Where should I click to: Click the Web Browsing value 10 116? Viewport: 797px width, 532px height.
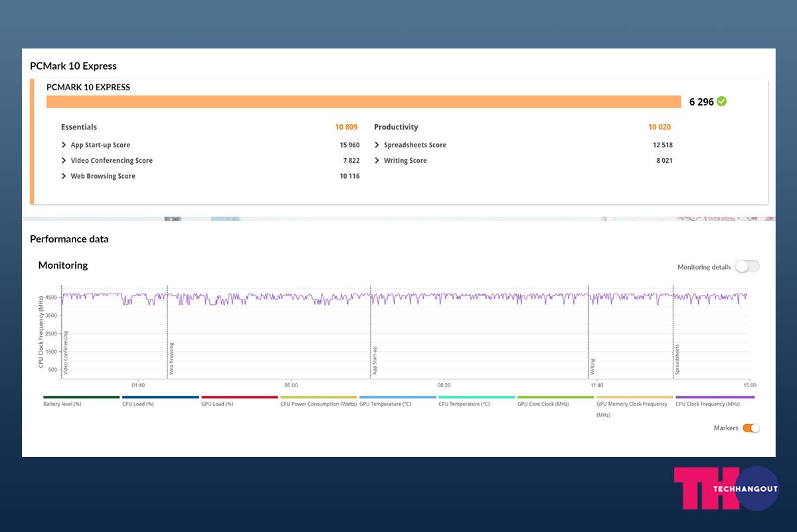(349, 176)
